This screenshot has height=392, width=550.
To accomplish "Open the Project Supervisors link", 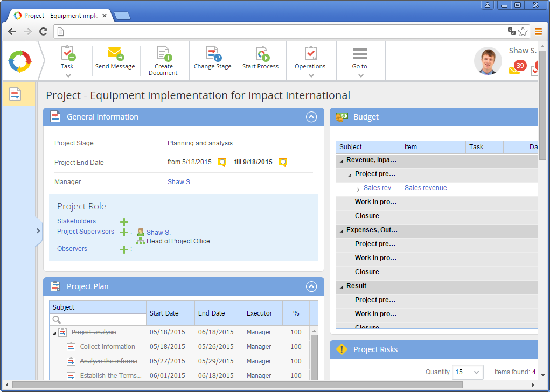I will (x=86, y=232).
